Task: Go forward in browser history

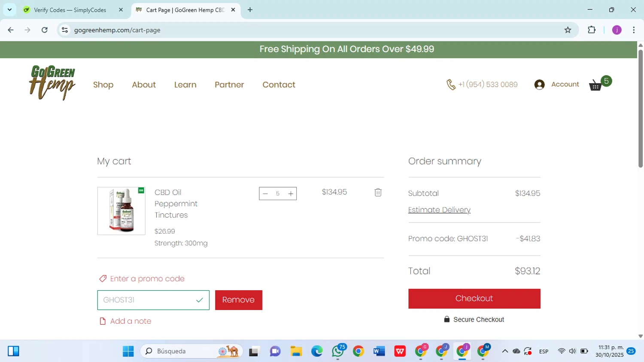Action: [x=27, y=30]
